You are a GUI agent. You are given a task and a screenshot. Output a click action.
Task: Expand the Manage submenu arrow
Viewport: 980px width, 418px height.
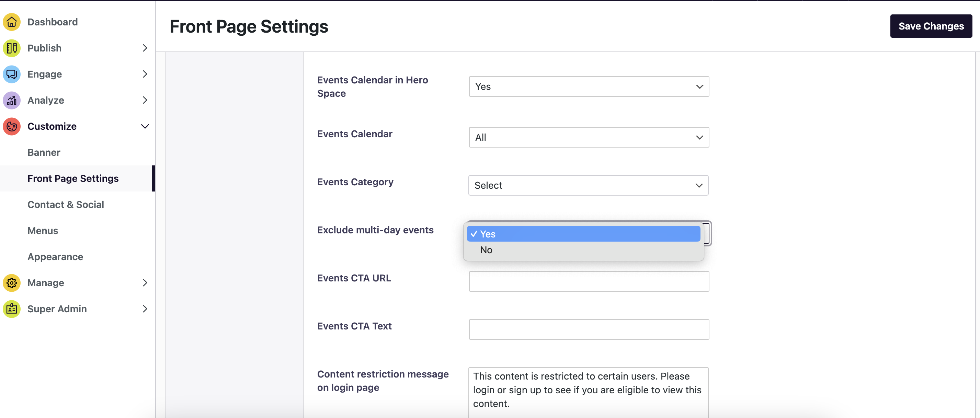pos(145,283)
